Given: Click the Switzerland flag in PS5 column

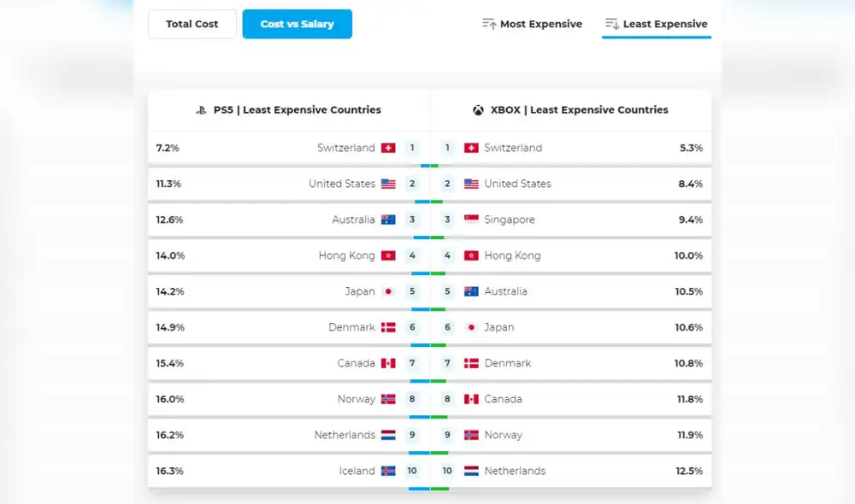Looking at the screenshot, I should 388,148.
